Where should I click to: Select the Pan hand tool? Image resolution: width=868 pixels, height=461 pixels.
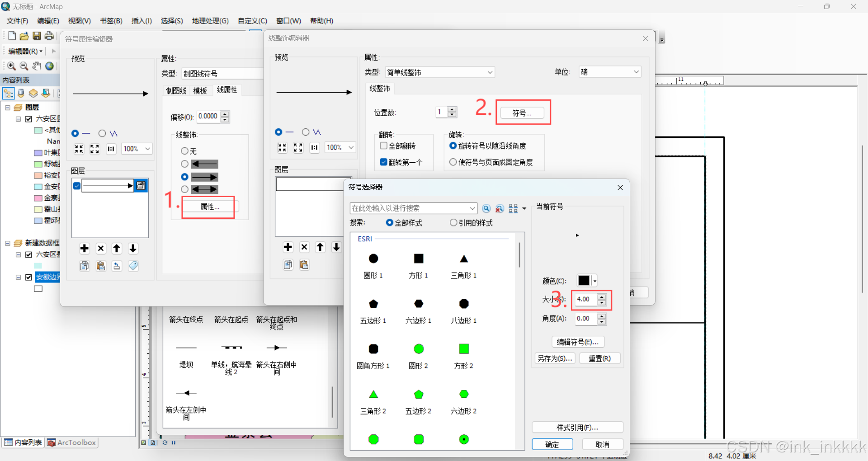pyautogui.click(x=37, y=66)
